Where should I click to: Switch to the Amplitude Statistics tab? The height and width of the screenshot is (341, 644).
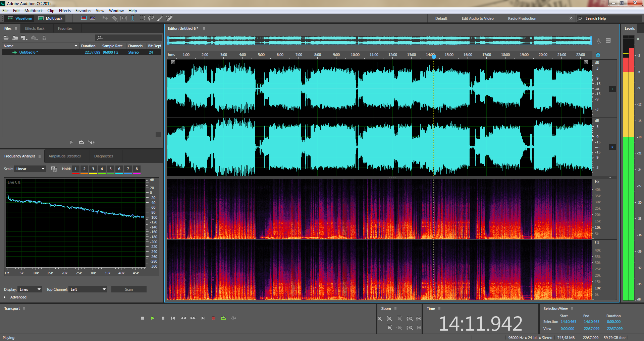click(64, 156)
